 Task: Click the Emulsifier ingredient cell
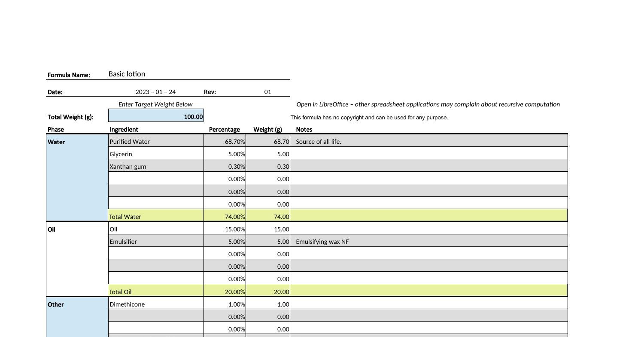(156, 241)
